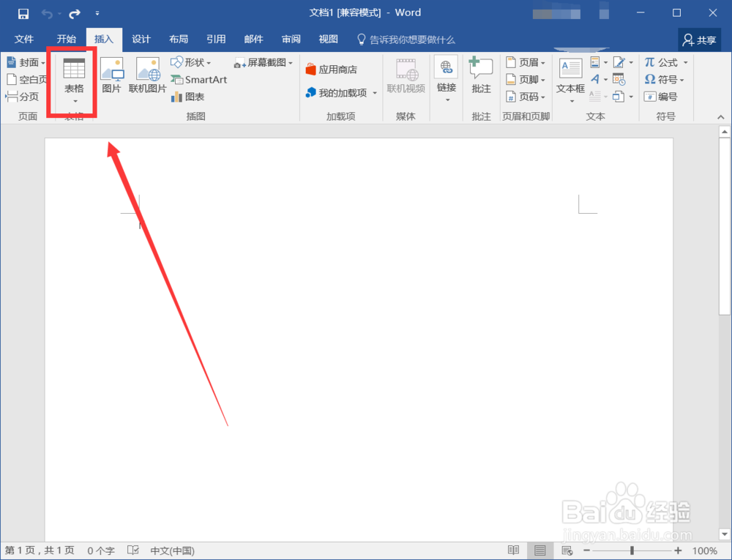Open the 应用商店 (Store)
The width and height of the screenshot is (732, 560).
point(332,70)
